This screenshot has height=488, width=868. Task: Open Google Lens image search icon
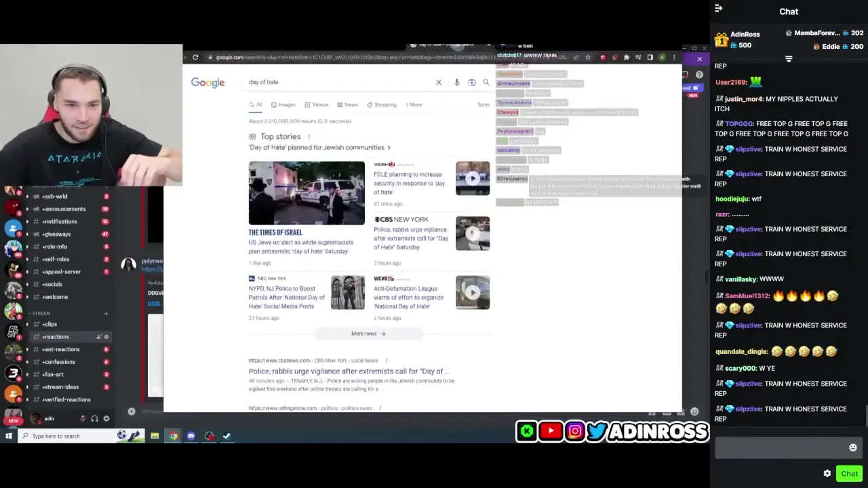[472, 82]
